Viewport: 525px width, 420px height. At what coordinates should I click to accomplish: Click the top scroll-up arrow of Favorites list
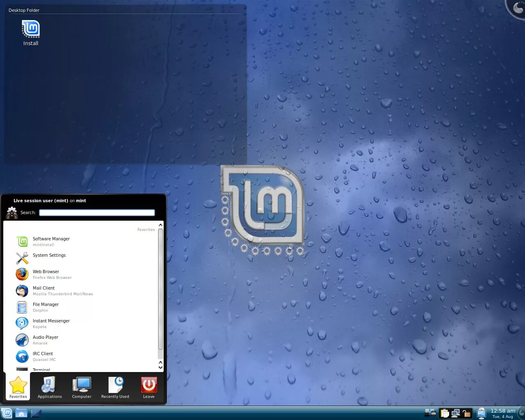(160, 225)
